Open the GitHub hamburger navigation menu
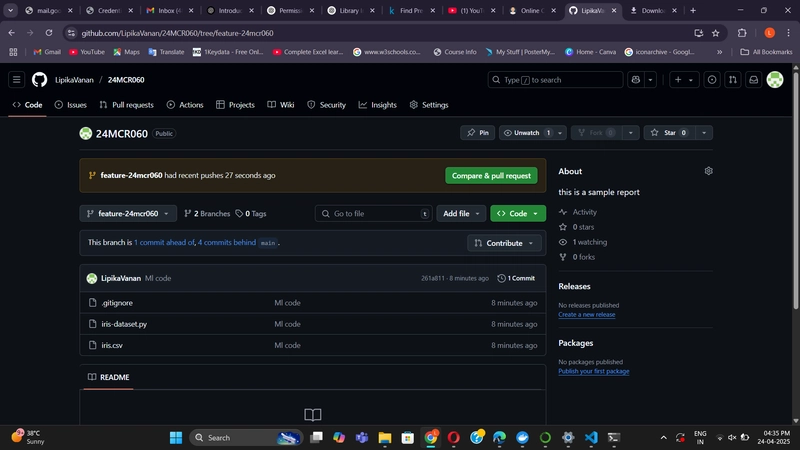Screen dimensions: 800x450 (16, 80)
